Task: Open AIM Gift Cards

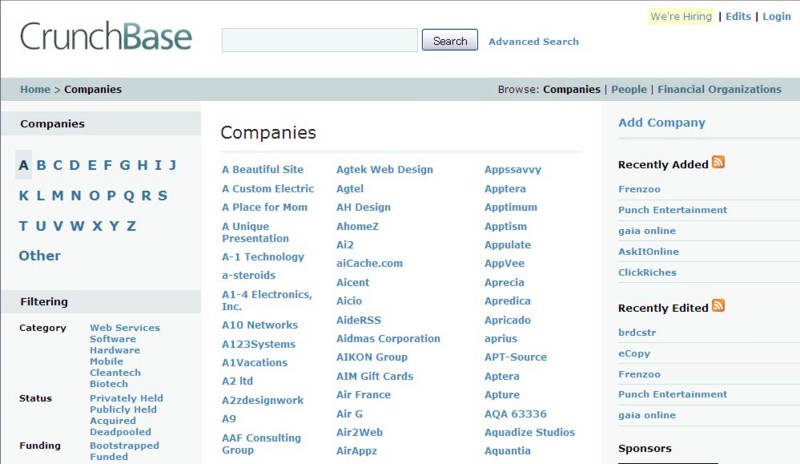Action: [x=374, y=376]
